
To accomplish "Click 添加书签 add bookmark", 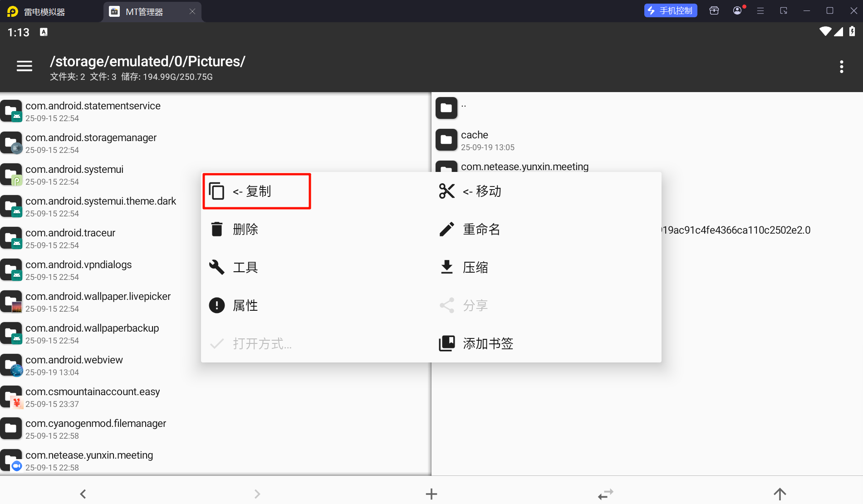I will [x=488, y=344].
